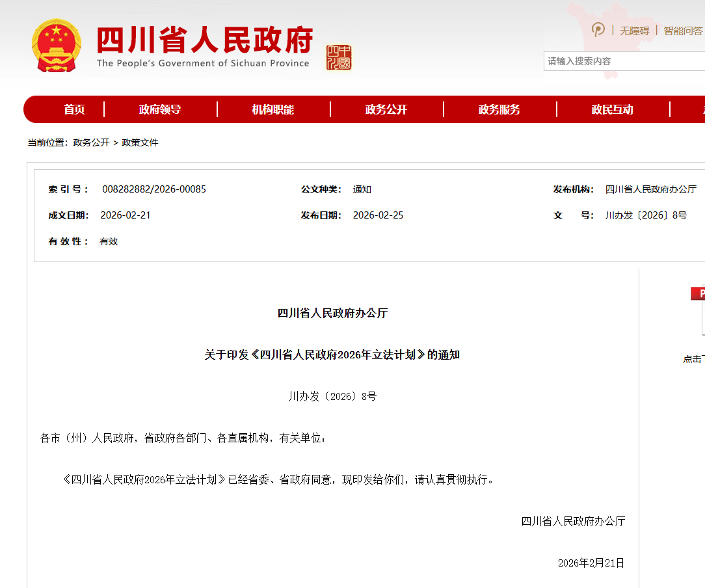Click the 四川省人民政府 site title
Screen dimensions: 705x588
(x=204, y=40)
